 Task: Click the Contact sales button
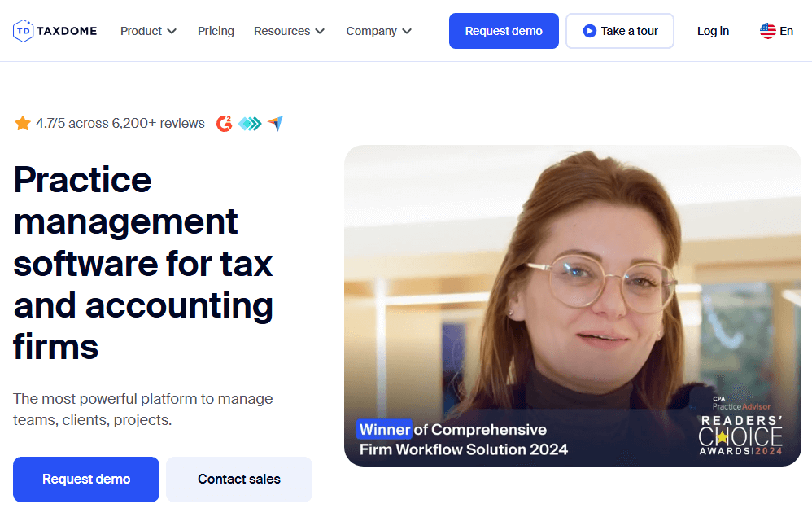click(239, 480)
